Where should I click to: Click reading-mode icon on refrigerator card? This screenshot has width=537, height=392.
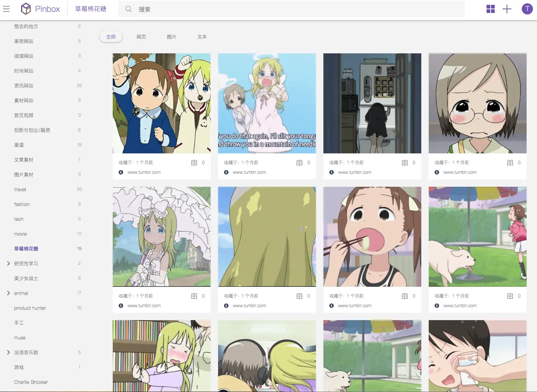(405, 163)
